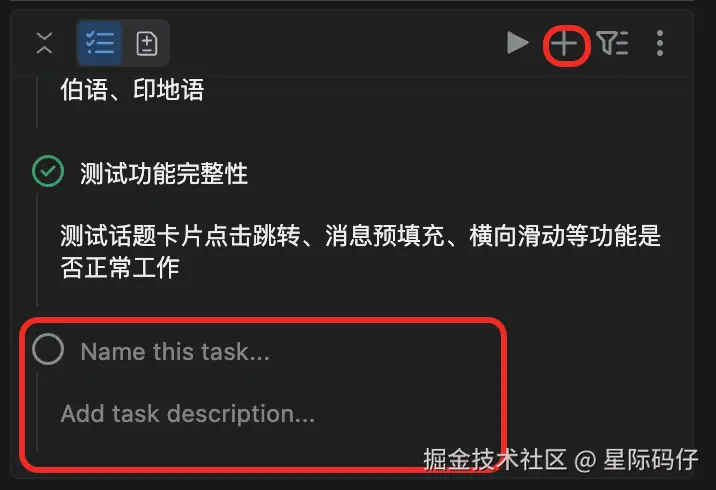Open the three-dot more options menu
The width and height of the screenshot is (716, 490).
[x=660, y=43]
